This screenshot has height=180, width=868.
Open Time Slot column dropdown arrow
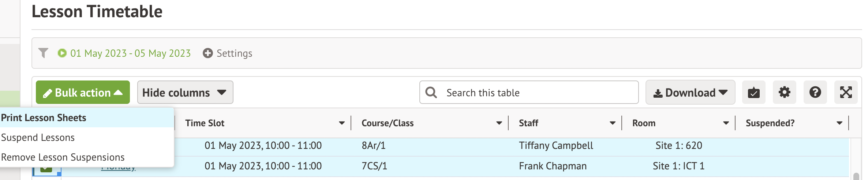click(x=341, y=123)
